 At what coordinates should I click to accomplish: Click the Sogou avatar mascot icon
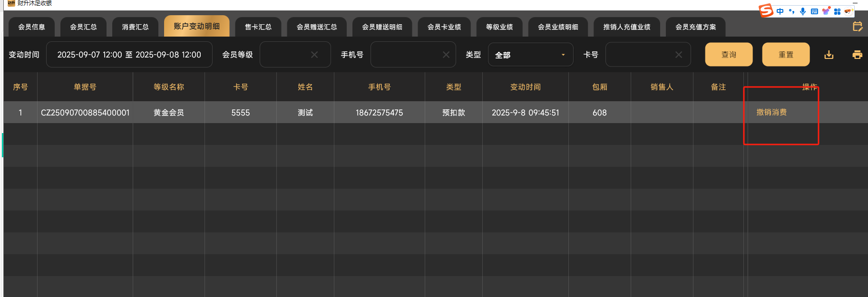pos(848,11)
